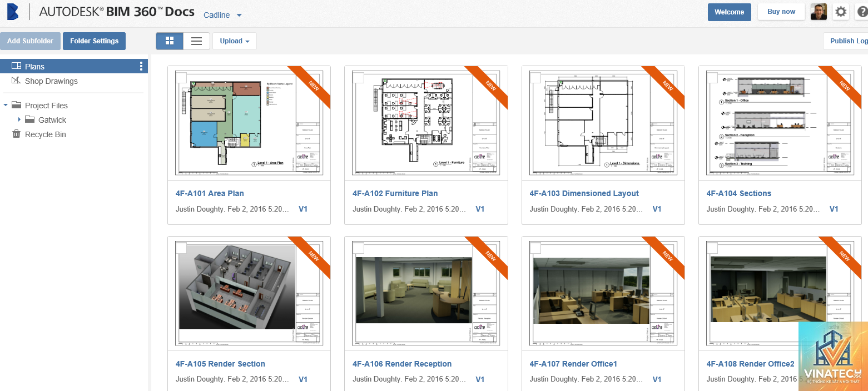Collapse the Project Files tree node
Viewport: 868px width, 391px height.
click(6, 105)
